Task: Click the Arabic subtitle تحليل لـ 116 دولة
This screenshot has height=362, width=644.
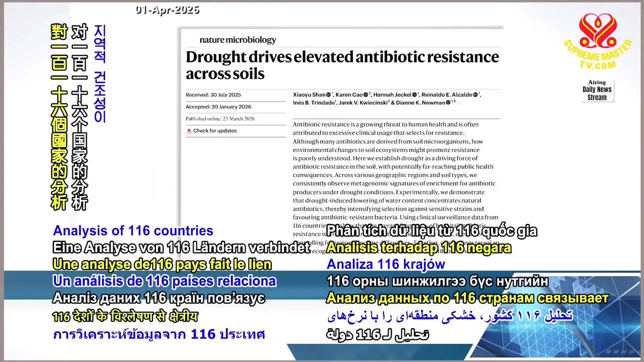Action: click(377, 334)
